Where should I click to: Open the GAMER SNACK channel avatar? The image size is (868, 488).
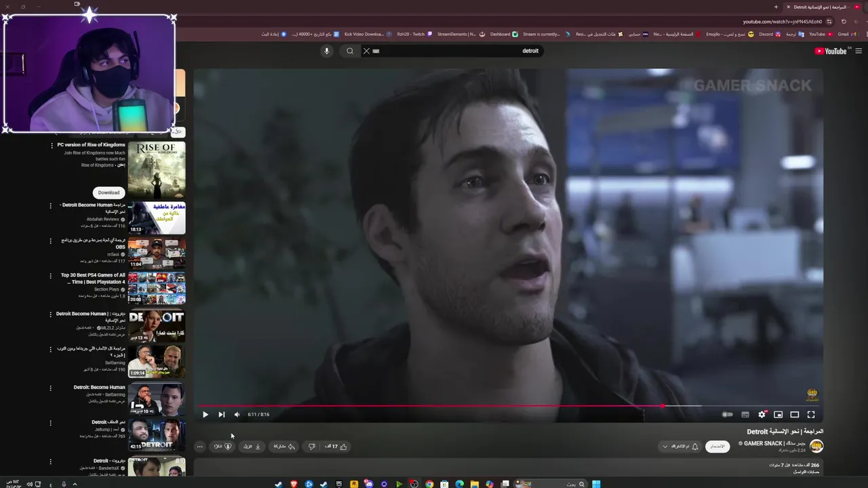[816, 445]
